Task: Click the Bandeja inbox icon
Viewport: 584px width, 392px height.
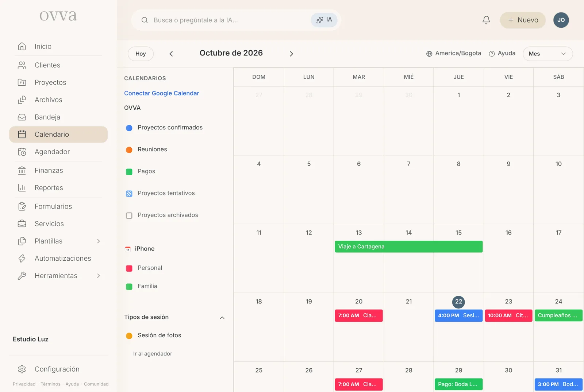Action: tap(22, 117)
